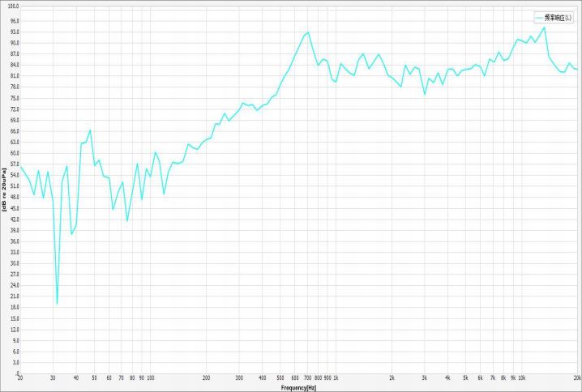Viewport: 582px width, 392px height.
Task: Click the 20k label on frequency axis
Action: [x=577, y=378]
